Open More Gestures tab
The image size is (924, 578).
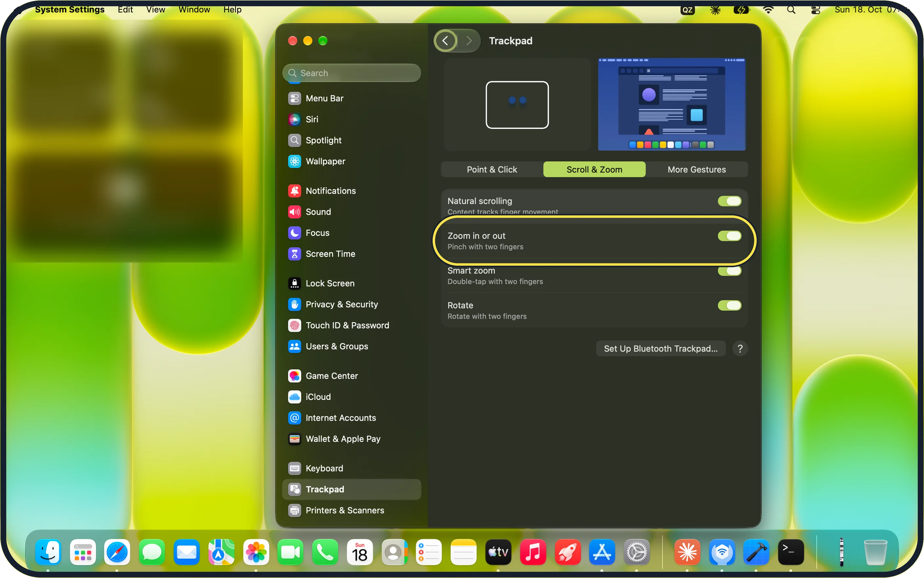697,169
